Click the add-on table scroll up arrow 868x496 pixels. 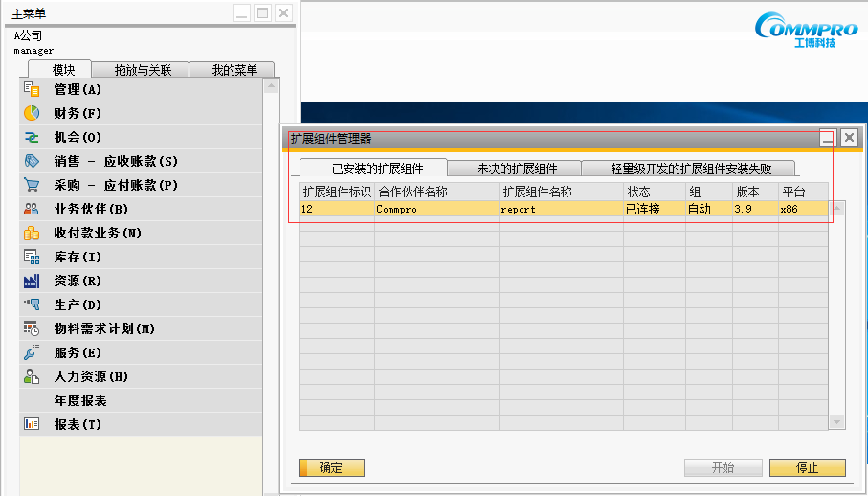[x=837, y=209]
